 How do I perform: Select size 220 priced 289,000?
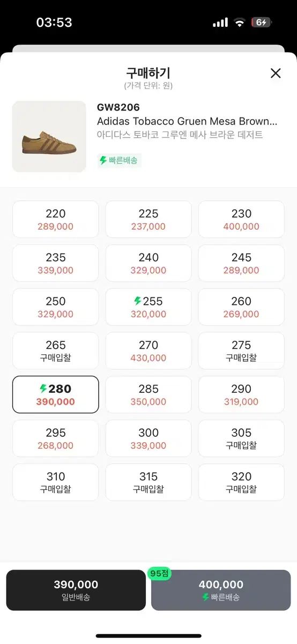(x=56, y=219)
